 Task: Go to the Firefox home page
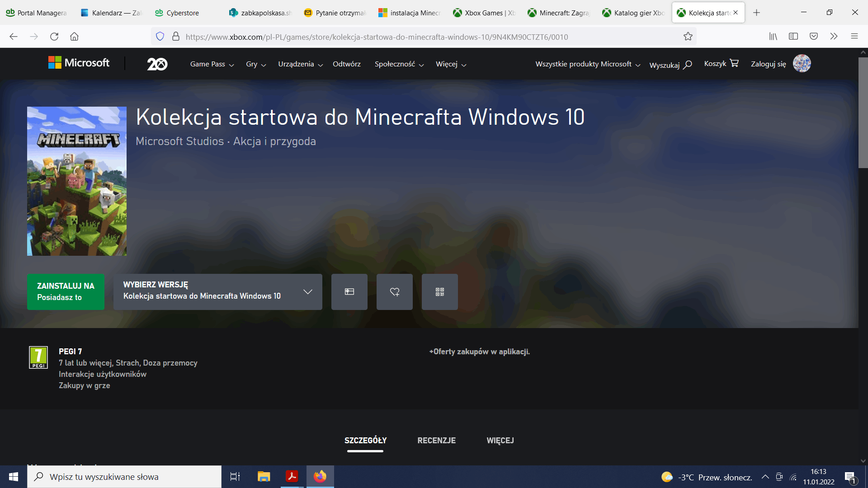tap(74, 37)
